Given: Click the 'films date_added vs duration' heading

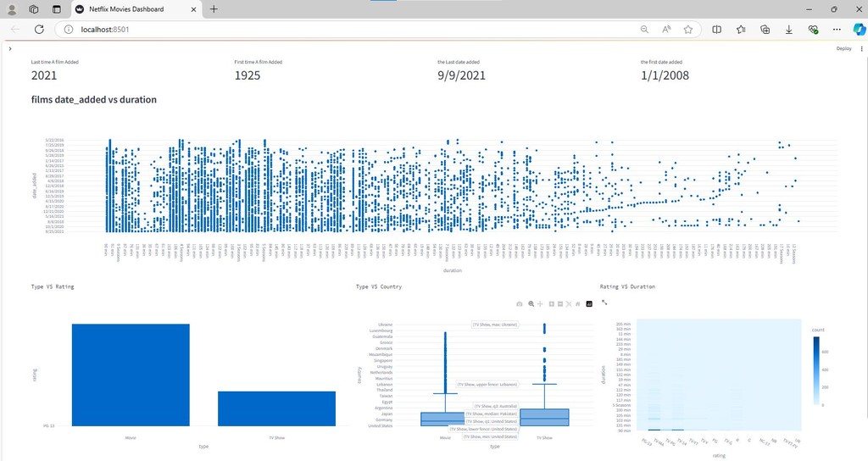Looking at the screenshot, I should [94, 100].
